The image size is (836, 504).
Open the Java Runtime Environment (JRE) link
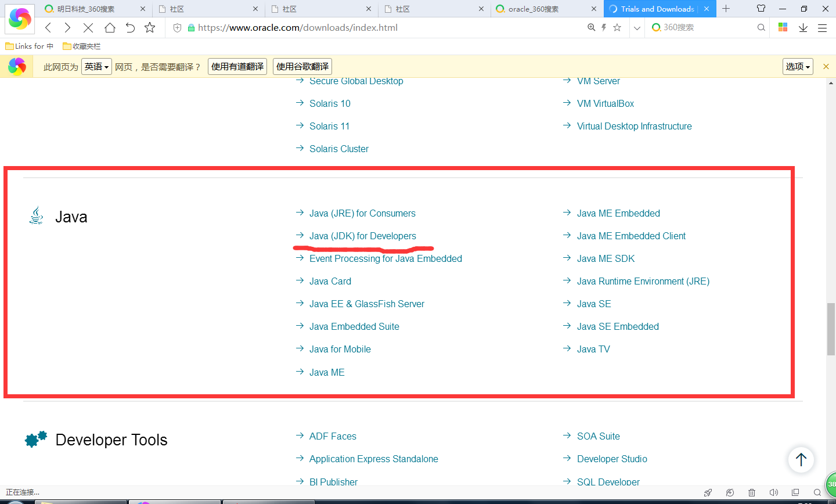[643, 281]
